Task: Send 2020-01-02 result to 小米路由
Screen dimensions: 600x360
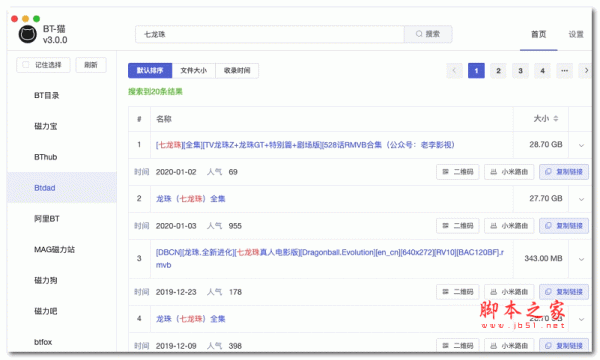Action: pos(509,172)
